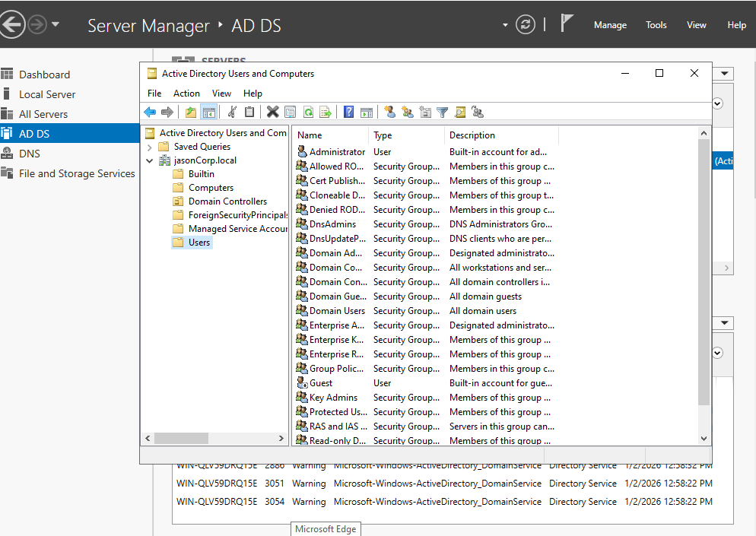Collapse the jasonCorp.local tree node
The height and width of the screenshot is (536, 756).
pos(149,160)
